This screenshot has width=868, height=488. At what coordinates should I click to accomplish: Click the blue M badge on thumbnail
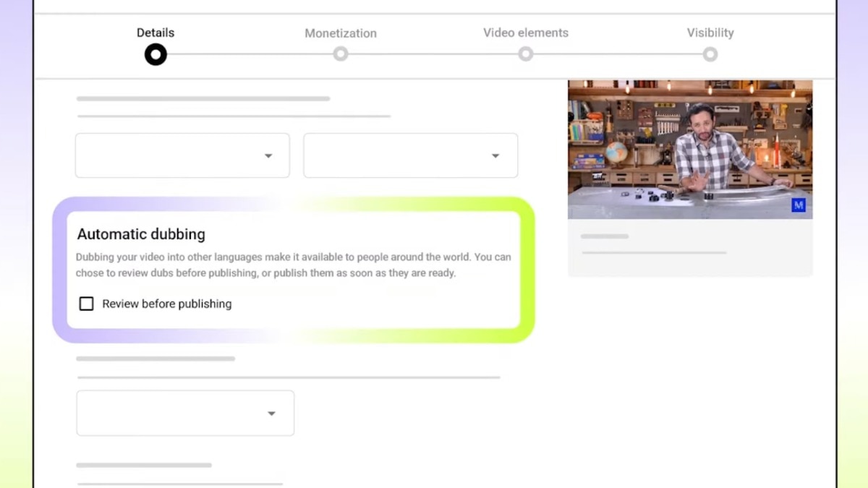(799, 205)
